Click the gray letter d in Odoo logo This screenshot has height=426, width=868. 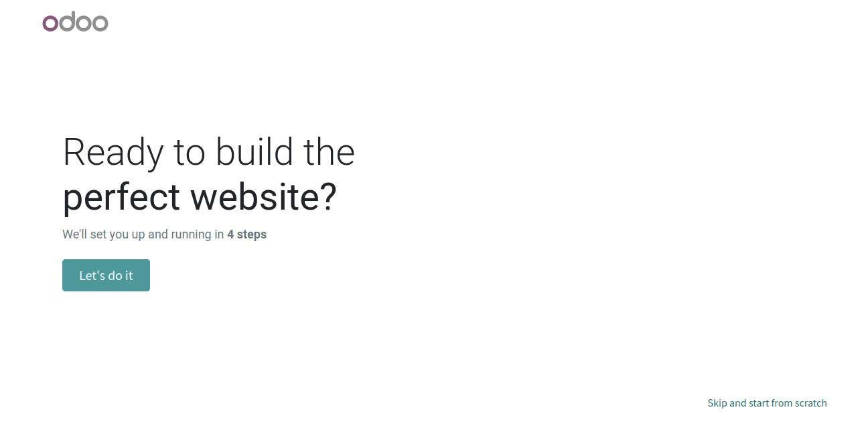coord(67,21)
